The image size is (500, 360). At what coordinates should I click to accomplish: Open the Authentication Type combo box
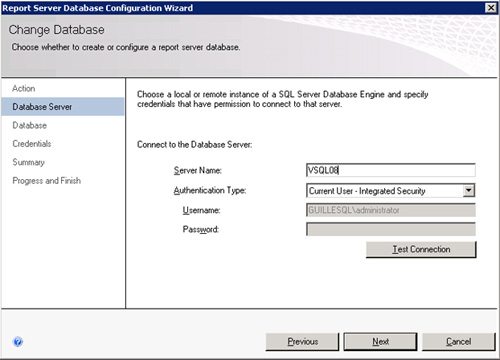pos(391,191)
